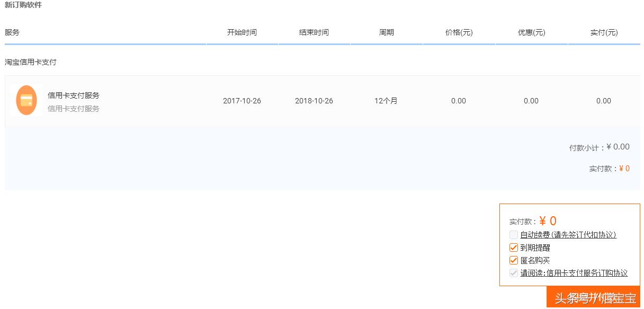Image resolution: width=644 pixels, height=309 pixels.
Task: Uncheck the 匿名购买 anonymous purchase option
Action: click(513, 260)
